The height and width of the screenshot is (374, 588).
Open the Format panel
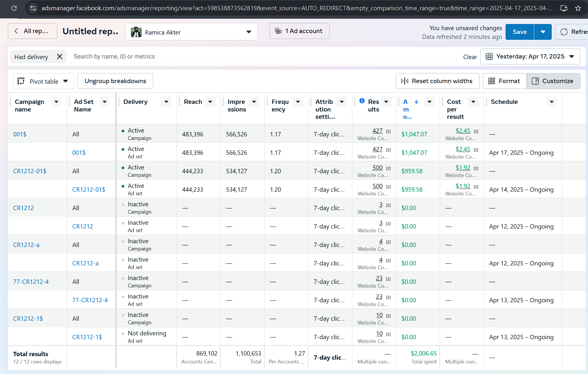click(x=505, y=81)
